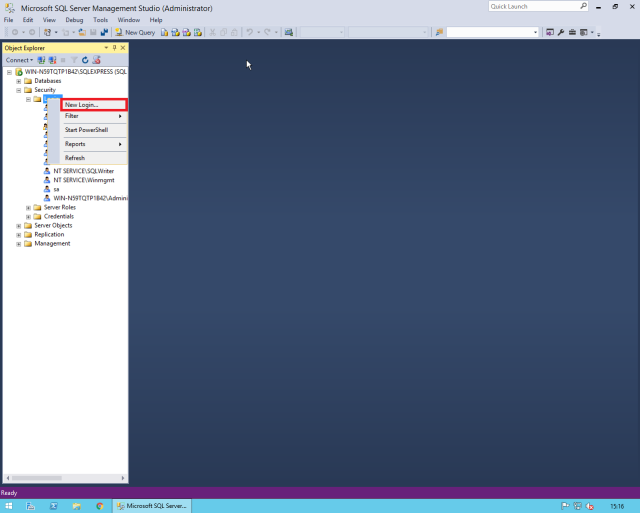Open the find combo box dropdown

coord(535,32)
